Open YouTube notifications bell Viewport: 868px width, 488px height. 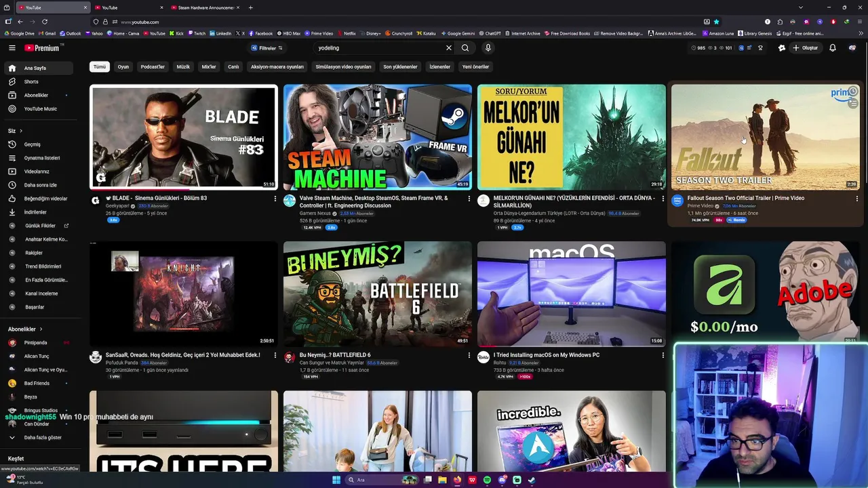[833, 48]
